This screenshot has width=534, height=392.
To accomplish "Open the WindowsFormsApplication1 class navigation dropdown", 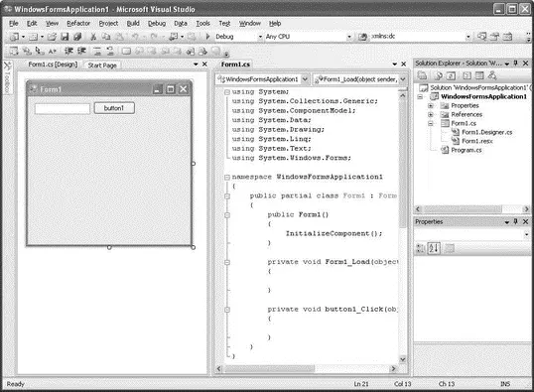I will tap(305, 79).
